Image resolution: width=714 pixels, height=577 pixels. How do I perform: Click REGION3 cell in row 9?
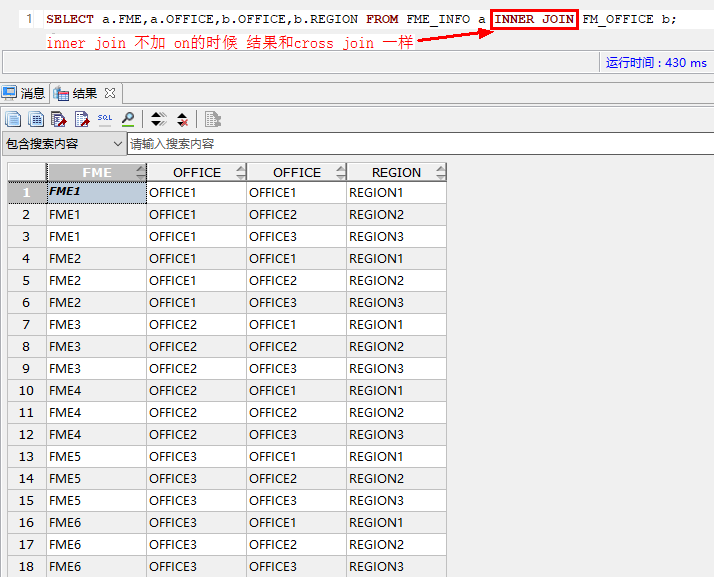tap(397, 368)
